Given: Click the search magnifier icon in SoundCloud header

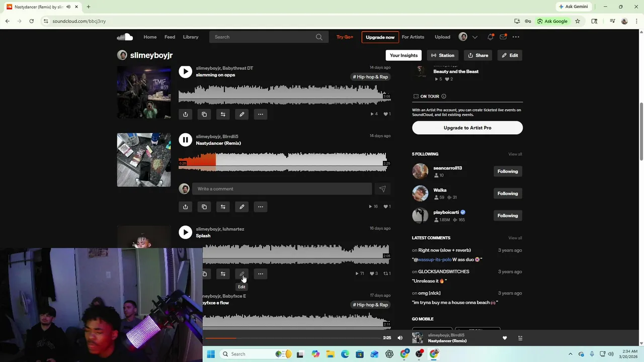Looking at the screenshot, I should click(319, 37).
